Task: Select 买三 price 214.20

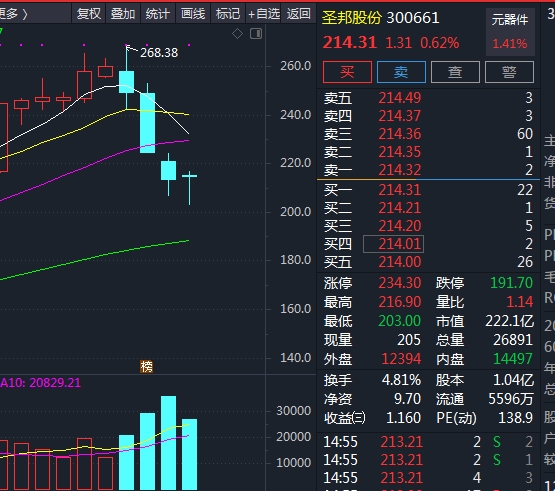Action: tap(400, 226)
